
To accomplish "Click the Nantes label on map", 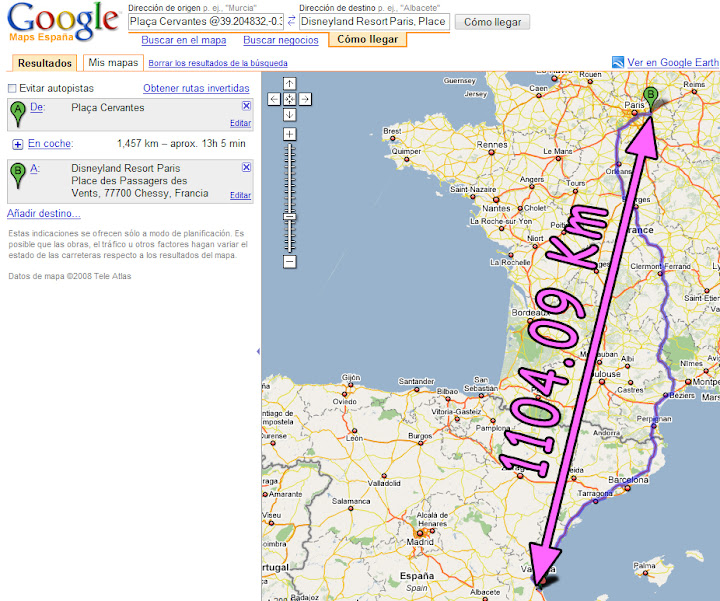I will click(x=496, y=208).
